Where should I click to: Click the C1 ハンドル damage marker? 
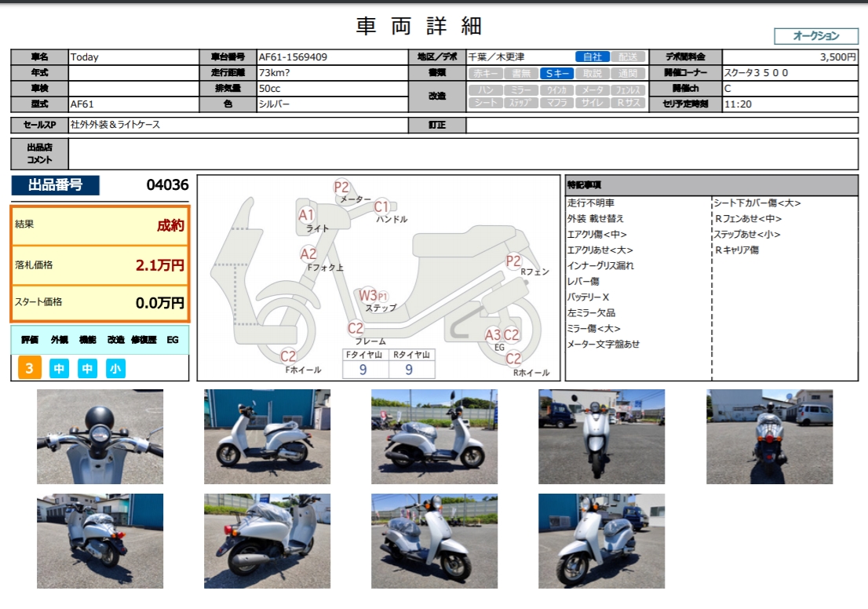(381, 206)
